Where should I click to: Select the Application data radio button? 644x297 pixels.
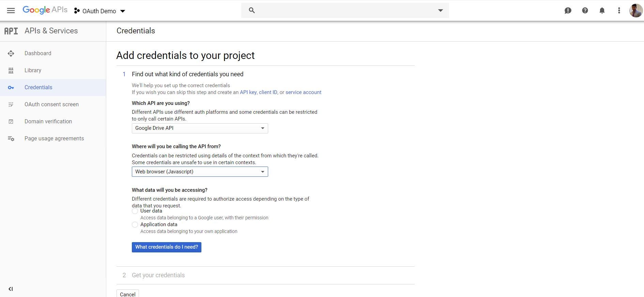point(135,225)
